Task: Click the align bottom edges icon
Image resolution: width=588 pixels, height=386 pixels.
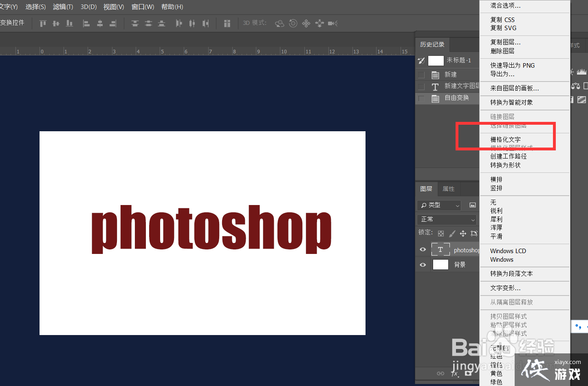Action: 70,23
